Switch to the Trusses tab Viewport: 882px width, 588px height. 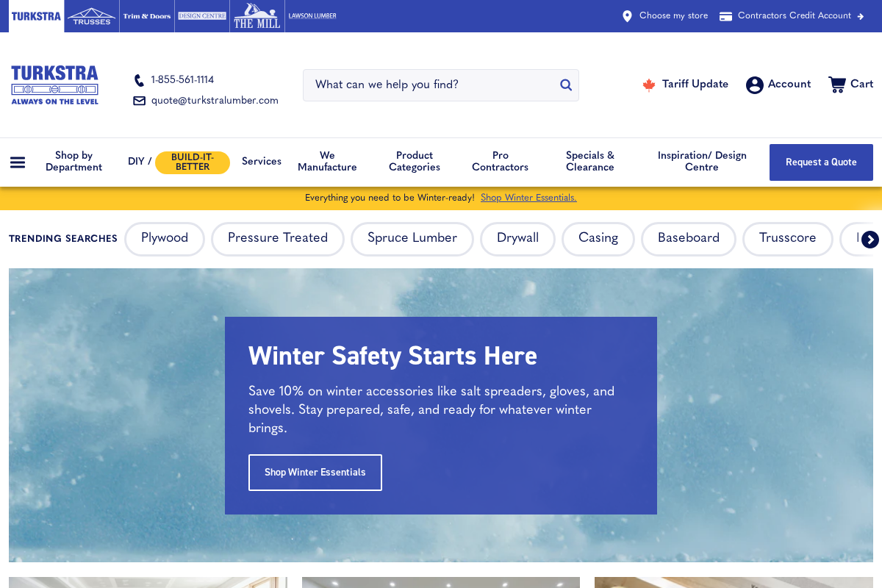[x=91, y=15]
